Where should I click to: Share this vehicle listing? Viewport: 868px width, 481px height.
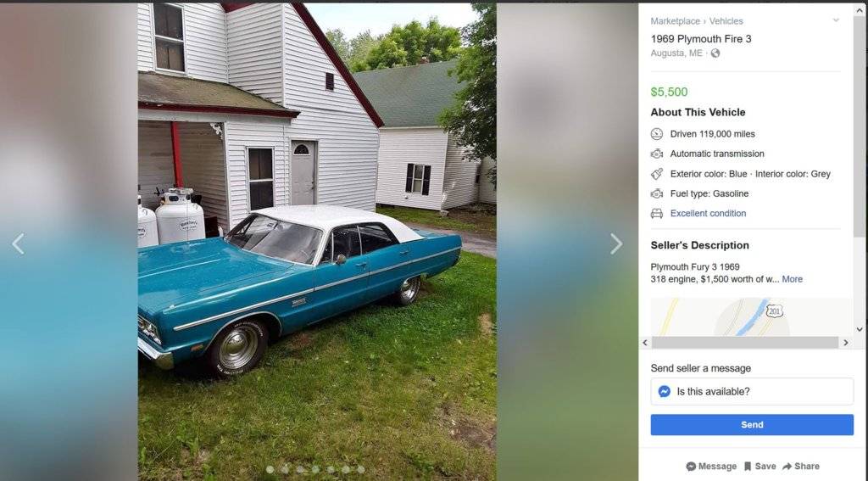click(x=800, y=467)
